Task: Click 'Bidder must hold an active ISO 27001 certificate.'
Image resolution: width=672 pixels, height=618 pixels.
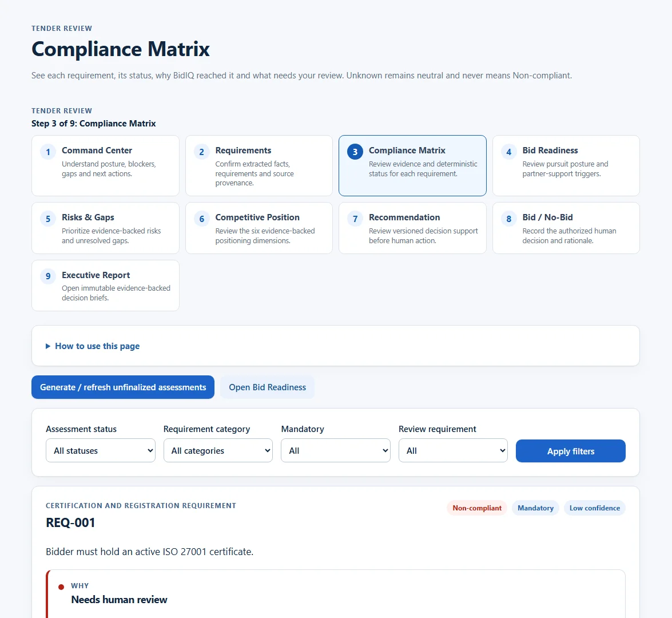Action: coord(150,552)
